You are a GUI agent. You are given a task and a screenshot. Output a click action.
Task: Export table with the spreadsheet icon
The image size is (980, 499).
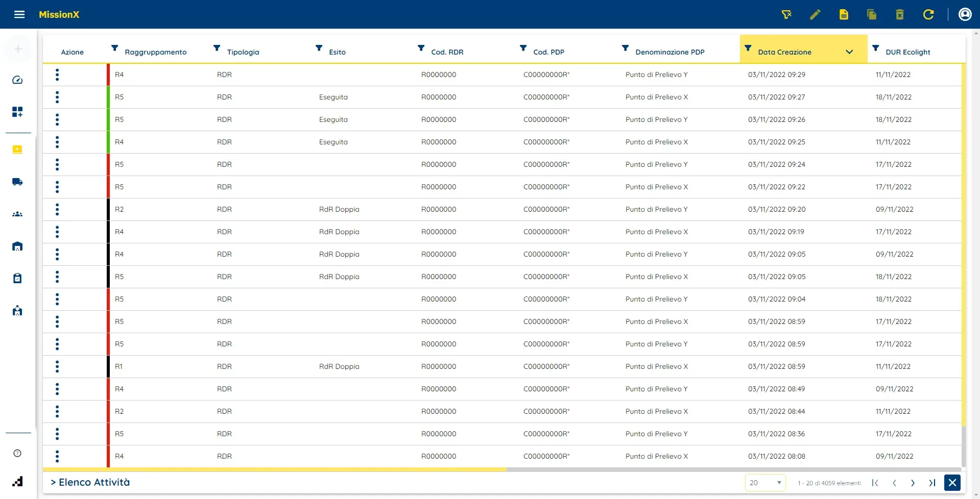tap(844, 14)
